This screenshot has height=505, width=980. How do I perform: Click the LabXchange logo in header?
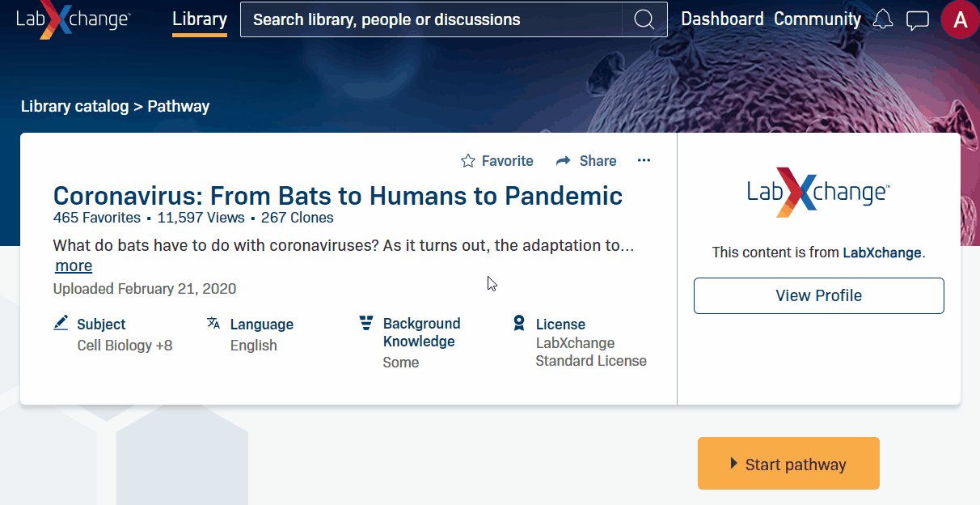73,20
